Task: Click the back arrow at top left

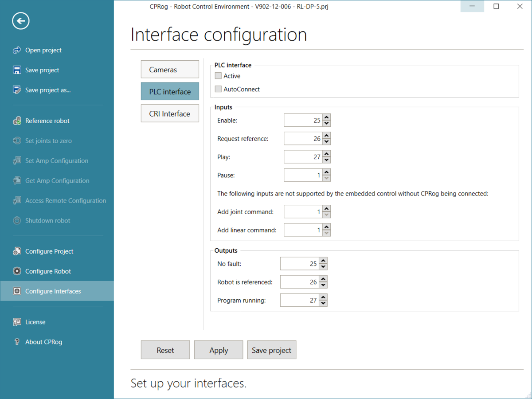Action: click(20, 20)
